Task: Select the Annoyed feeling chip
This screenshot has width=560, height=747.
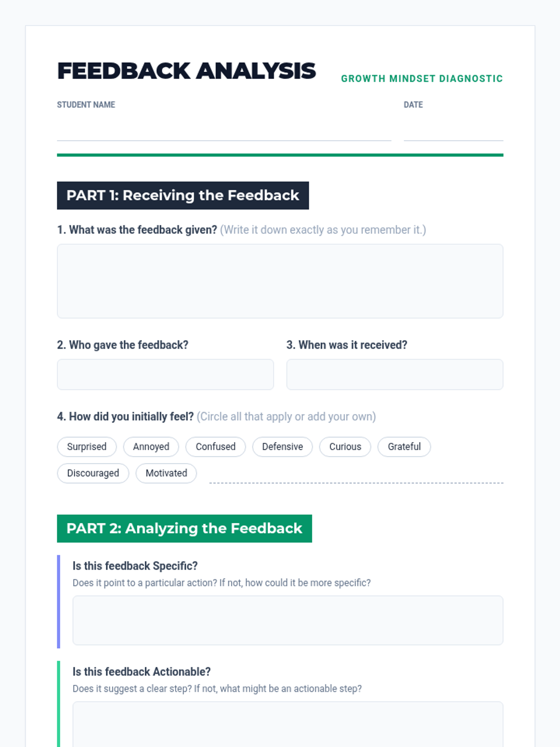Action: point(151,447)
